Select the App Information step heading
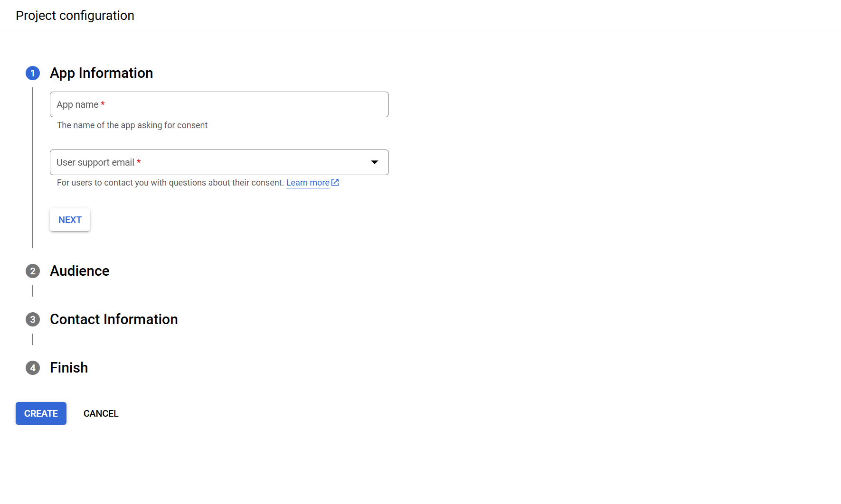This screenshot has width=841, height=504. (101, 73)
